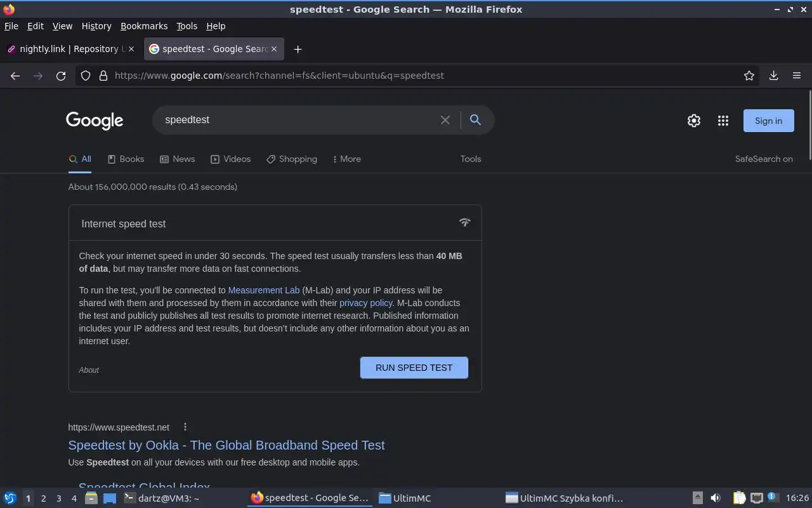The image size is (812, 508).
Task: Open the privacy policy link
Action: click(365, 303)
